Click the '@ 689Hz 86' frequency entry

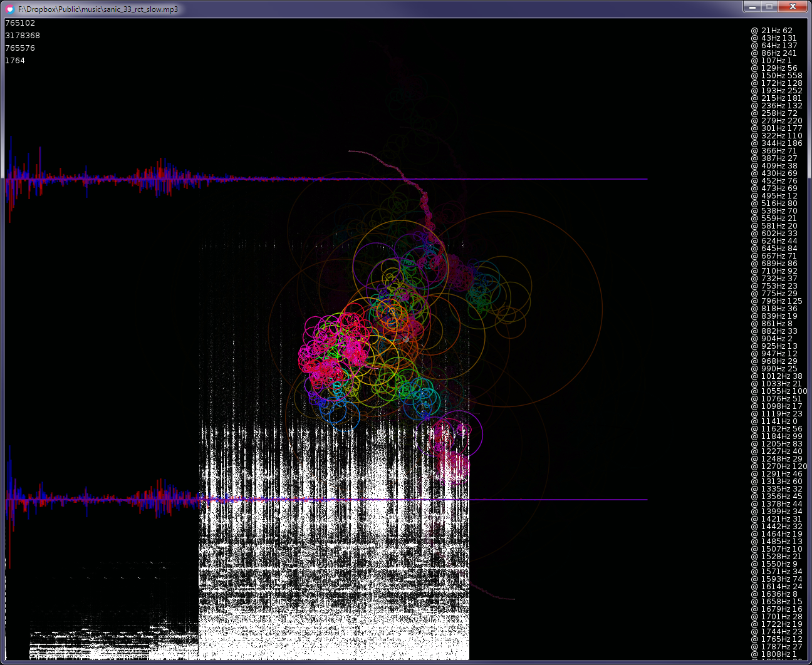[x=774, y=264]
